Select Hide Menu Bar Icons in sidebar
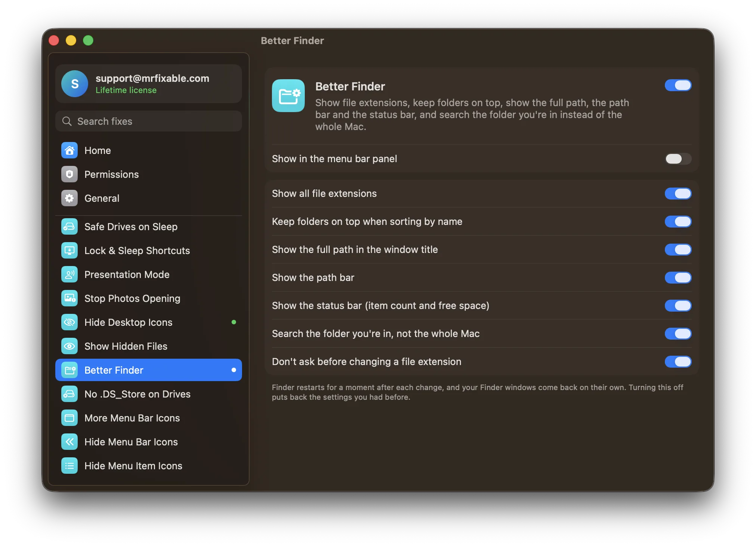The image size is (756, 547). tap(149, 442)
